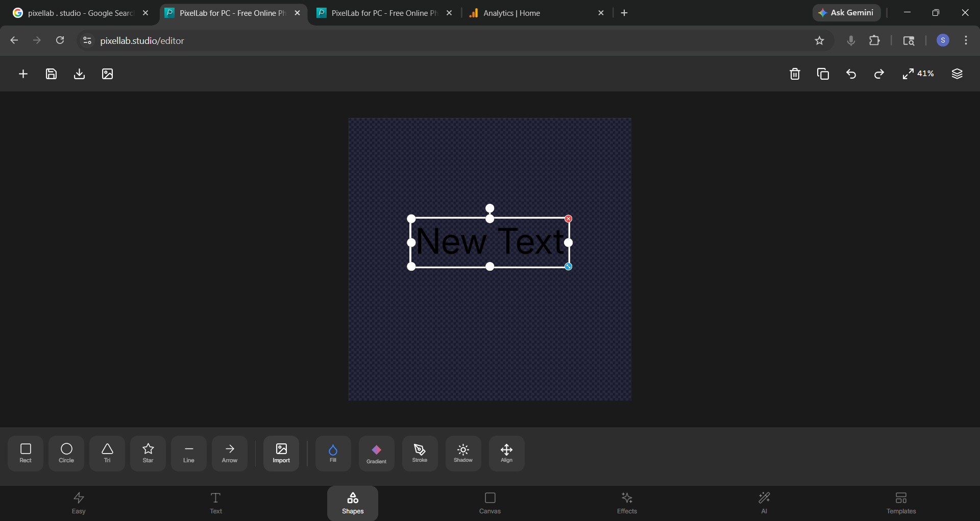Open the Chrome three-dot menu
This screenshot has height=521, width=980.
[966, 40]
